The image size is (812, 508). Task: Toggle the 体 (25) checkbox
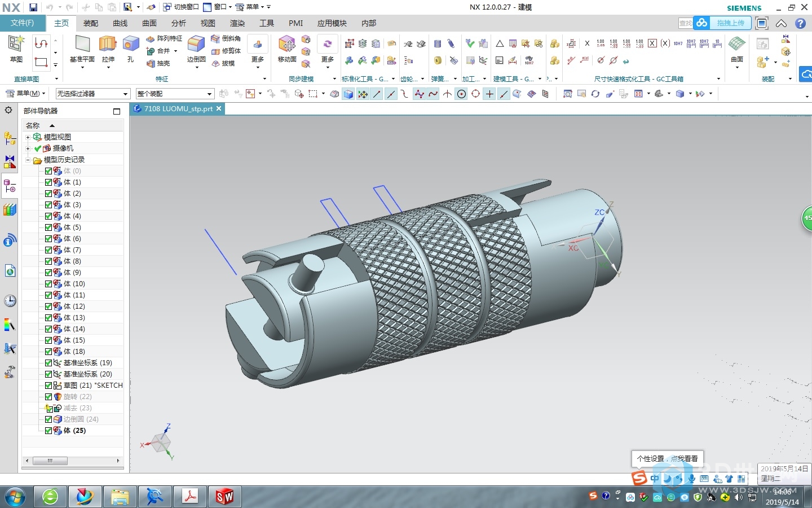tap(48, 431)
